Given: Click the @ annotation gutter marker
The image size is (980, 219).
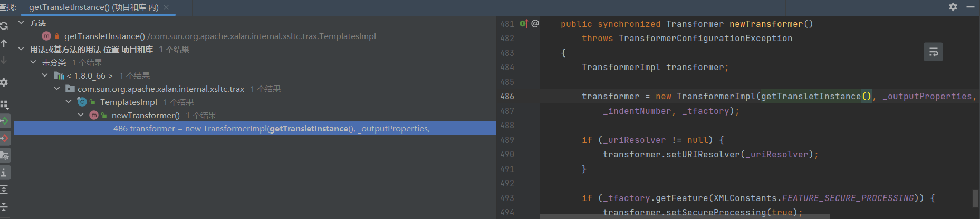Looking at the screenshot, I should [x=535, y=24].
